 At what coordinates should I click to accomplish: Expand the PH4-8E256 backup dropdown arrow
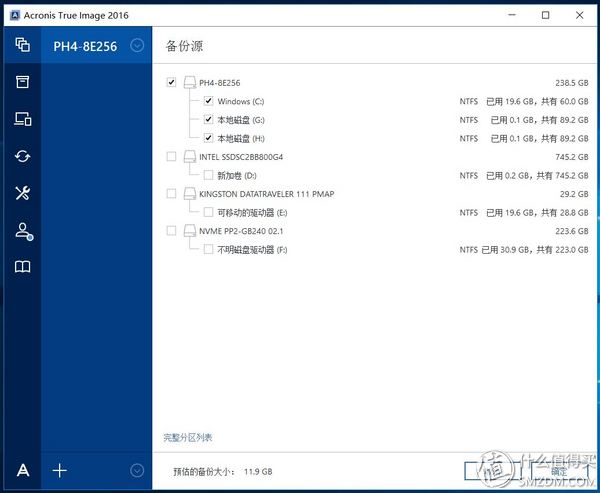[x=137, y=46]
